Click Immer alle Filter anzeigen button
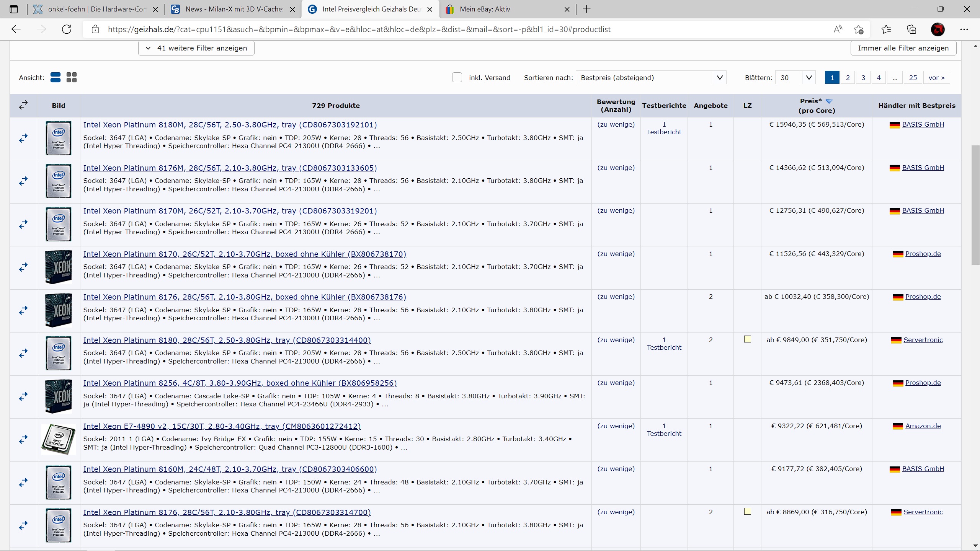The width and height of the screenshot is (980, 551). (x=903, y=48)
